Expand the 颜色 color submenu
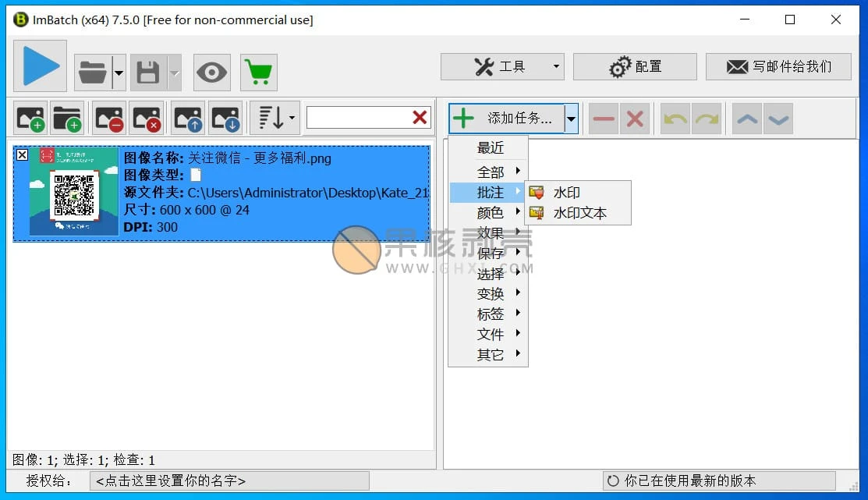 [x=488, y=213]
